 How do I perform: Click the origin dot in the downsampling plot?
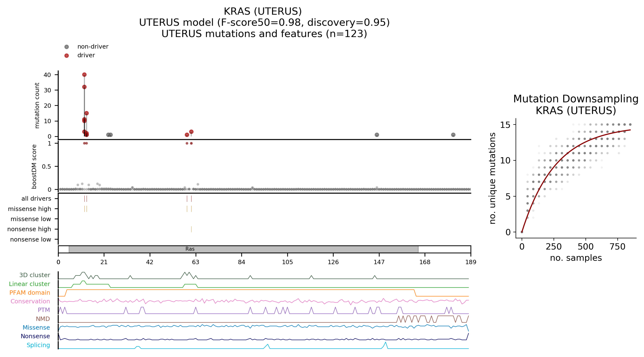pos(522,232)
